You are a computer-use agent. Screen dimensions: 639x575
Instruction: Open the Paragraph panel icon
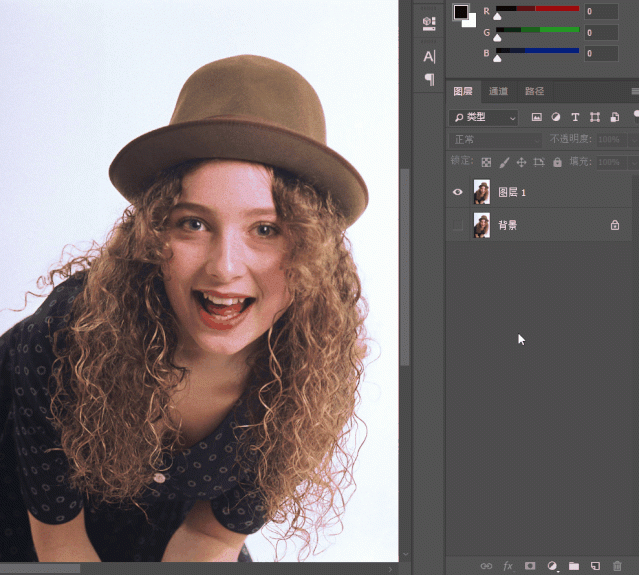point(429,79)
